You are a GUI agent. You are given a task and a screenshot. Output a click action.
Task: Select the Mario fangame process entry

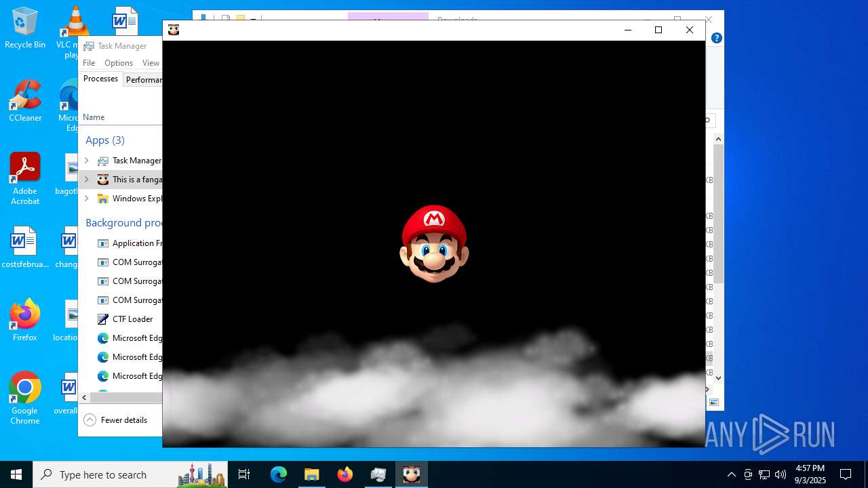[129, 180]
